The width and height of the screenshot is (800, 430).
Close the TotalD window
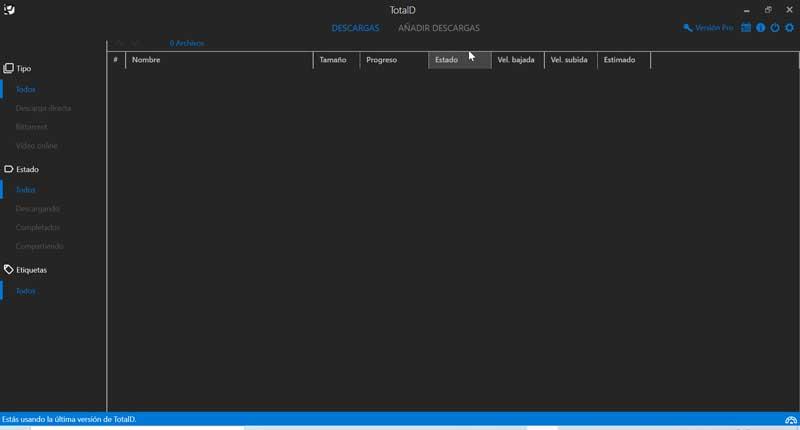(x=789, y=10)
